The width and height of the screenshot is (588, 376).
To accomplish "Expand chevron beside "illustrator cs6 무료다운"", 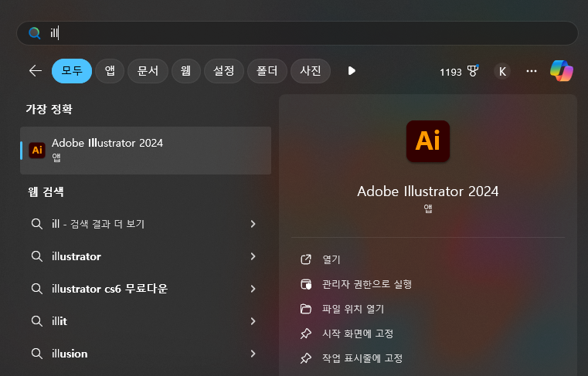I will pyautogui.click(x=253, y=289).
